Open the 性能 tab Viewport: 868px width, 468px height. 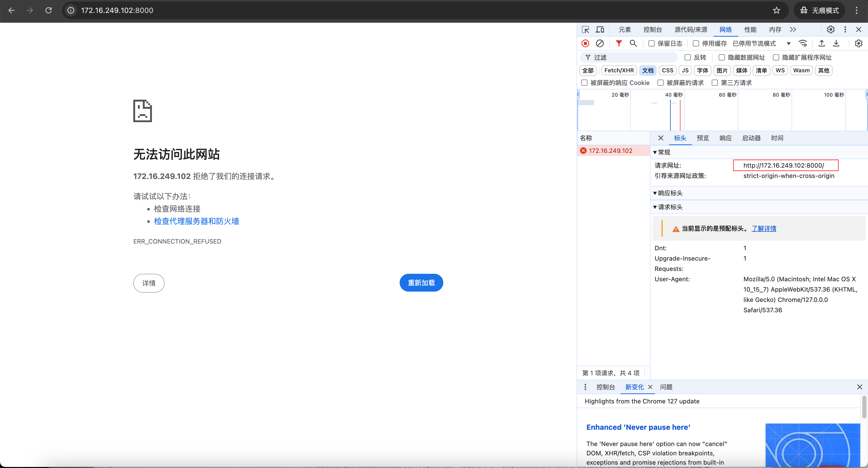coord(750,30)
